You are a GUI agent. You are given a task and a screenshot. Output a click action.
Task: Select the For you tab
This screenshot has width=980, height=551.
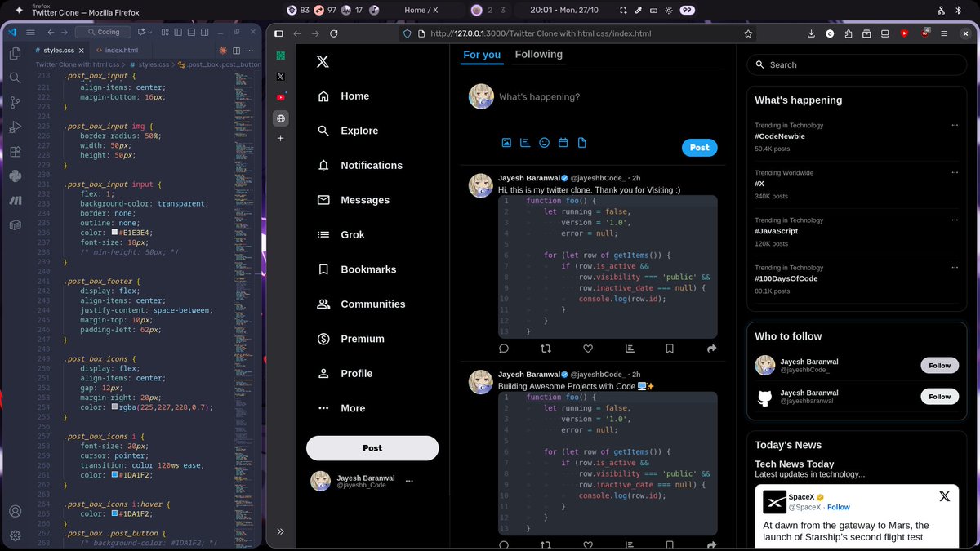click(x=482, y=55)
